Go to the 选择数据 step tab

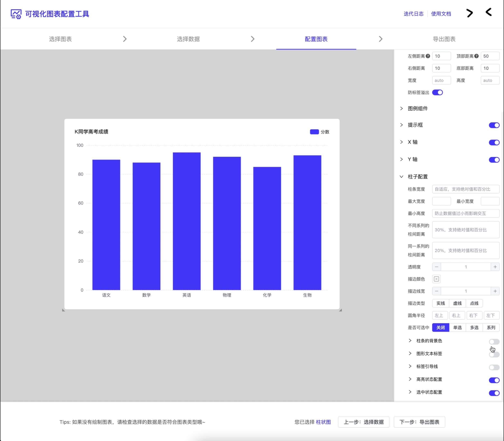pyautogui.click(x=188, y=39)
